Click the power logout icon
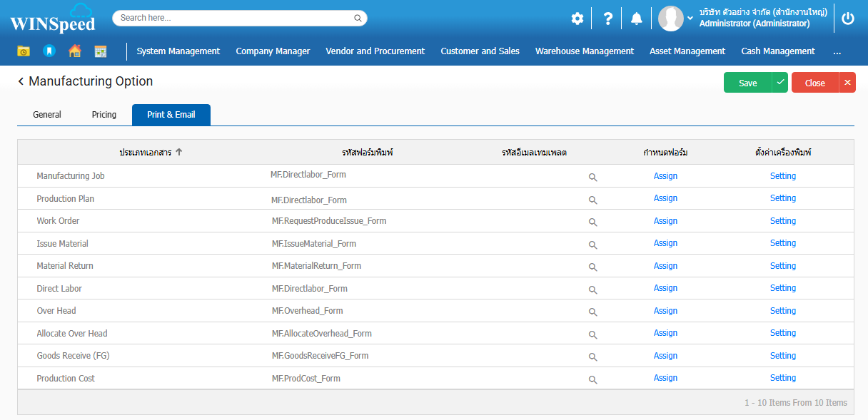The image size is (868, 420). (x=848, y=19)
